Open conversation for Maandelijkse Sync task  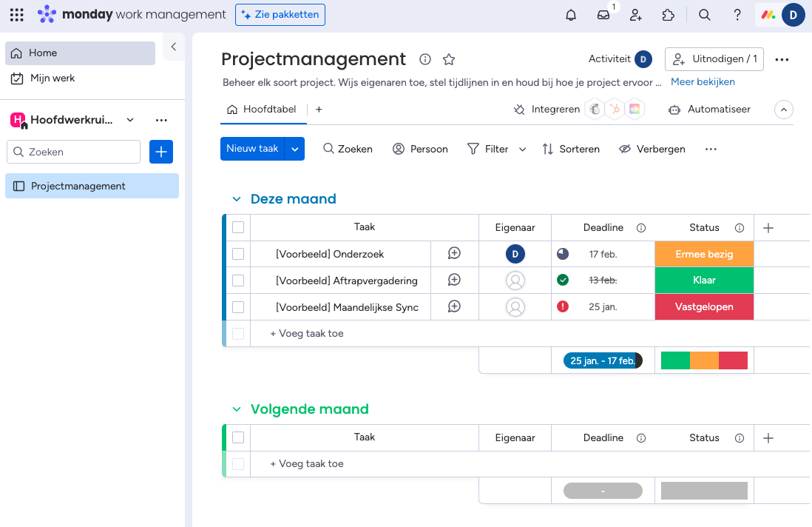pyautogui.click(x=454, y=306)
